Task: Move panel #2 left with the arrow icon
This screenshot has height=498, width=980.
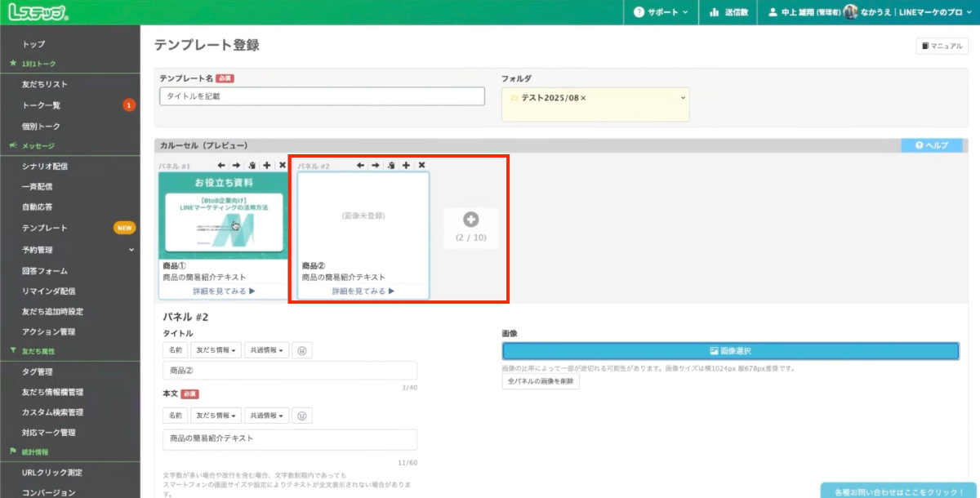Action: click(x=360, y=165)
